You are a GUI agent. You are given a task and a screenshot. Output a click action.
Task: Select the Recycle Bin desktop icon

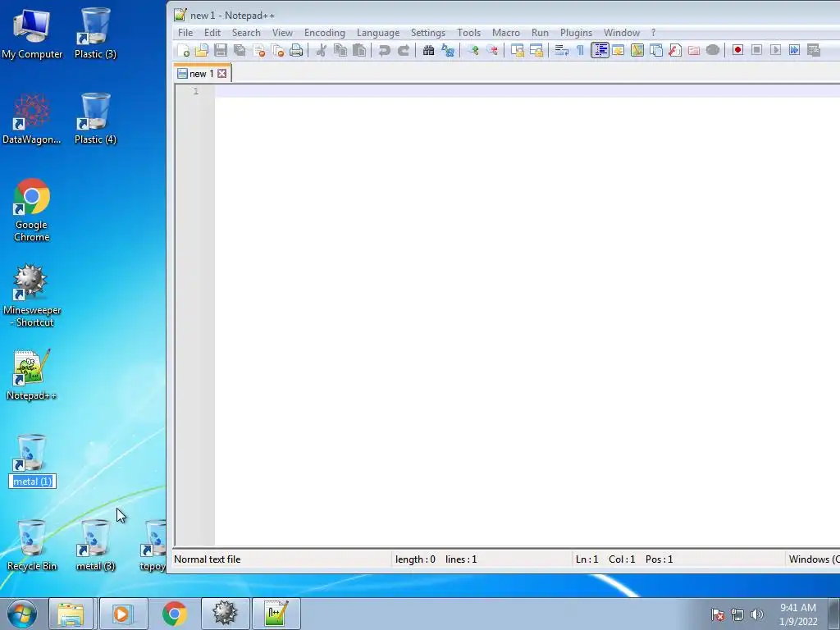pyautogui.click(x=32, y=546)
